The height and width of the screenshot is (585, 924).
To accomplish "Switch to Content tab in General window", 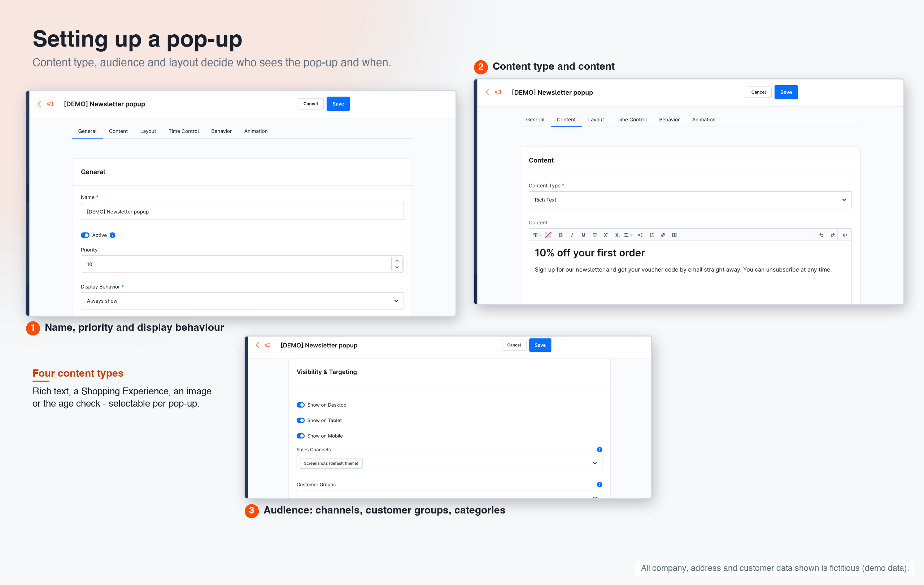I will (118, 131).
